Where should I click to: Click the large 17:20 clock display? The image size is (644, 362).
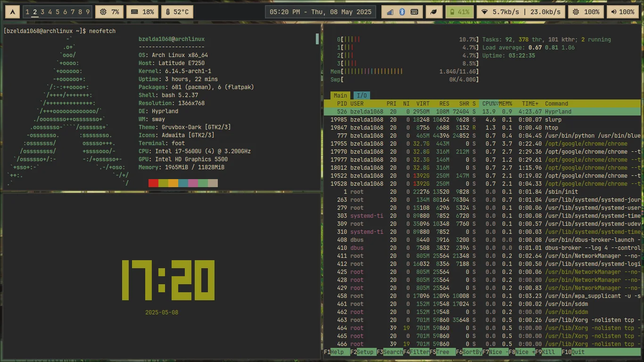pos(168,280)
